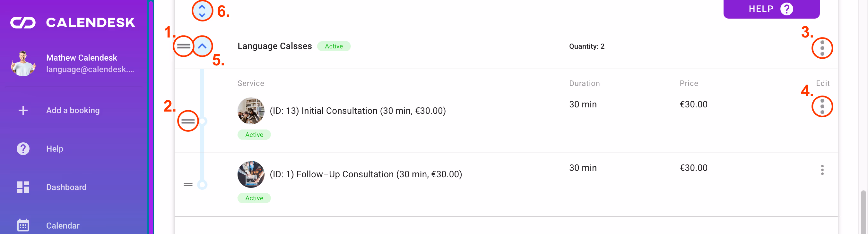This screenshot has height=234, width=868.
Task: Click the Calendar icon in sidebar
Action: [x=23, y=225]
